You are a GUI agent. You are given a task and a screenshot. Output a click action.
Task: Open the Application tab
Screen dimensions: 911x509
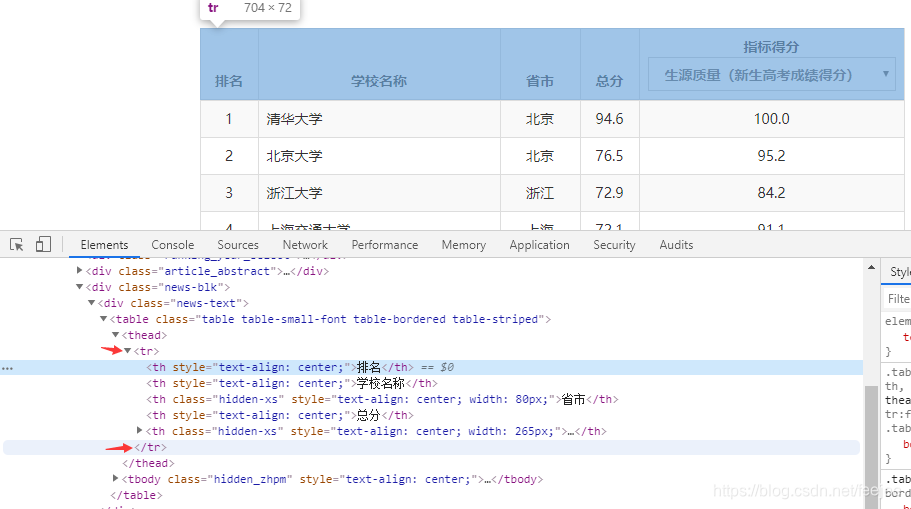coord(539,245)
